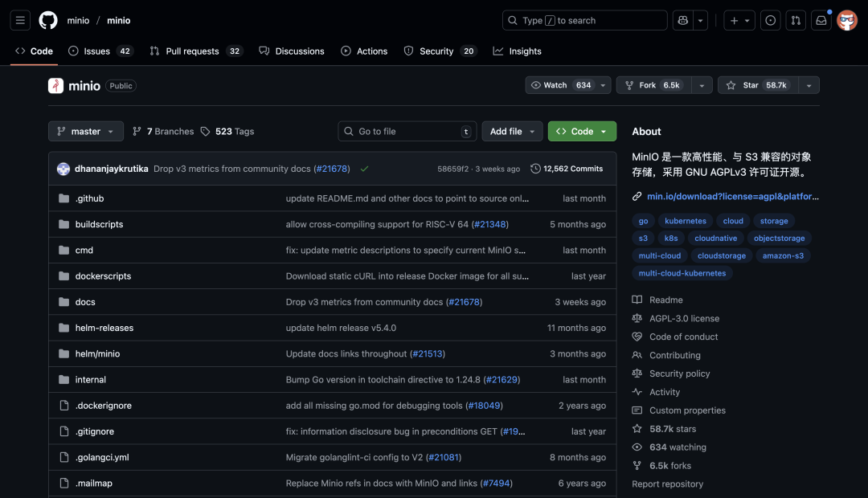Click the amazon-s3 topic tag

tap(783, 255)
